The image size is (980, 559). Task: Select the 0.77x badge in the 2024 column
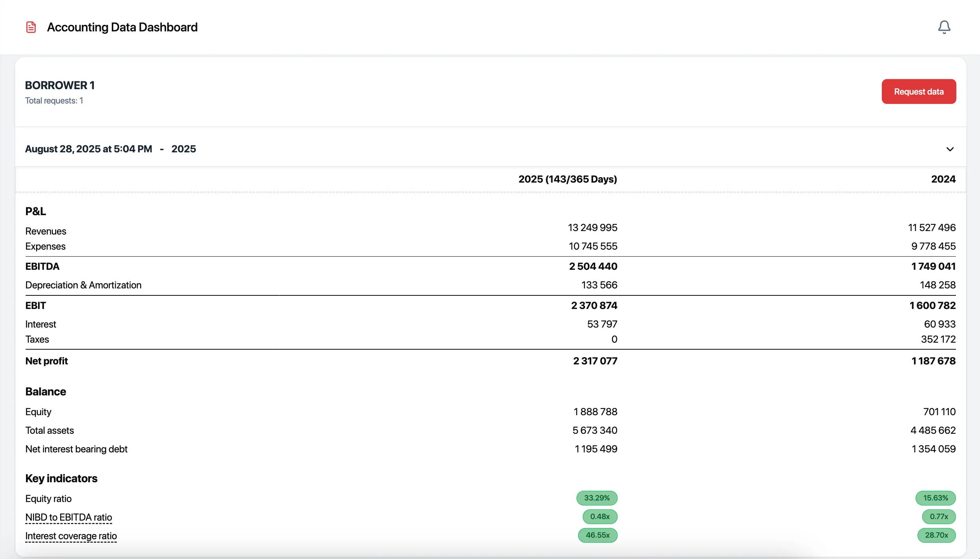pyautogui.click(x=939, y=517)
